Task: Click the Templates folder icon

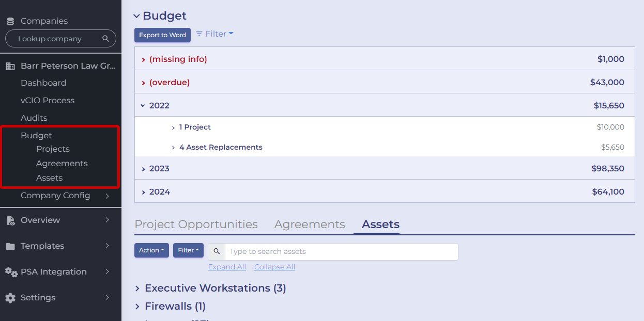Action: [x=10, y=246]
